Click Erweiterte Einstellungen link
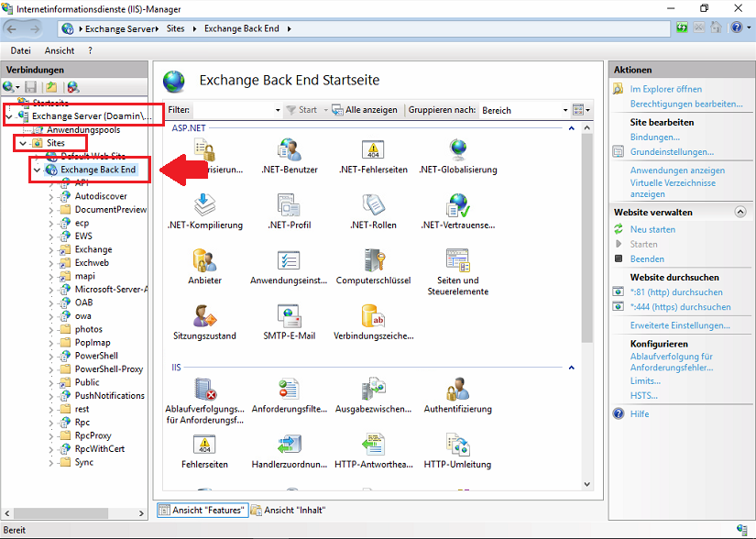This screenshot has height=539, width=756. point(680,325)
